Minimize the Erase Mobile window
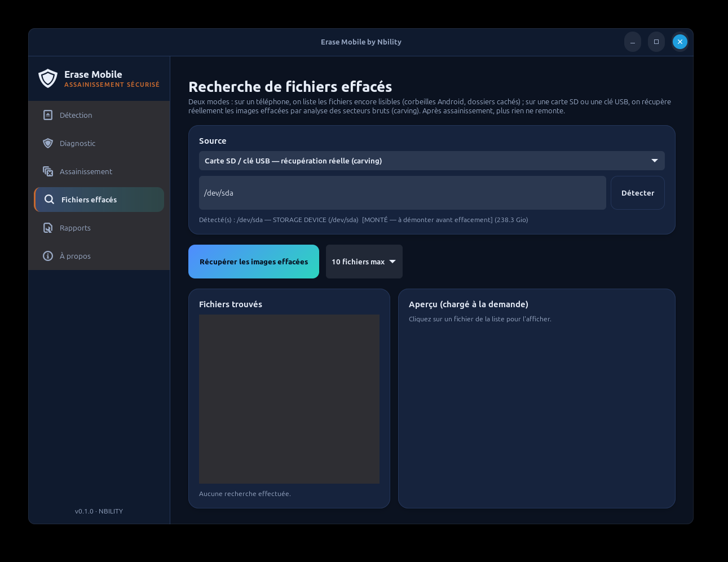This screenshot has height=562, width=728. [633, 42]
